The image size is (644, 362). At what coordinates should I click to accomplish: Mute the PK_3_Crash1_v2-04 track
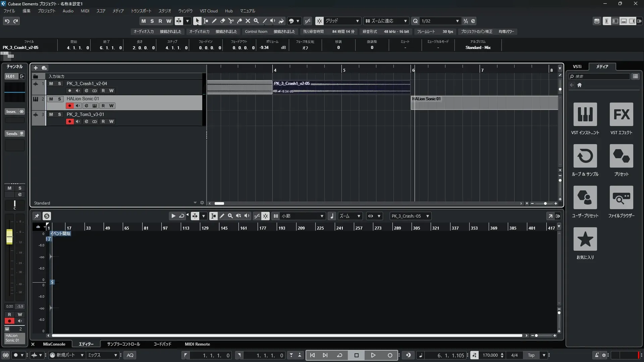pos(51,83)
